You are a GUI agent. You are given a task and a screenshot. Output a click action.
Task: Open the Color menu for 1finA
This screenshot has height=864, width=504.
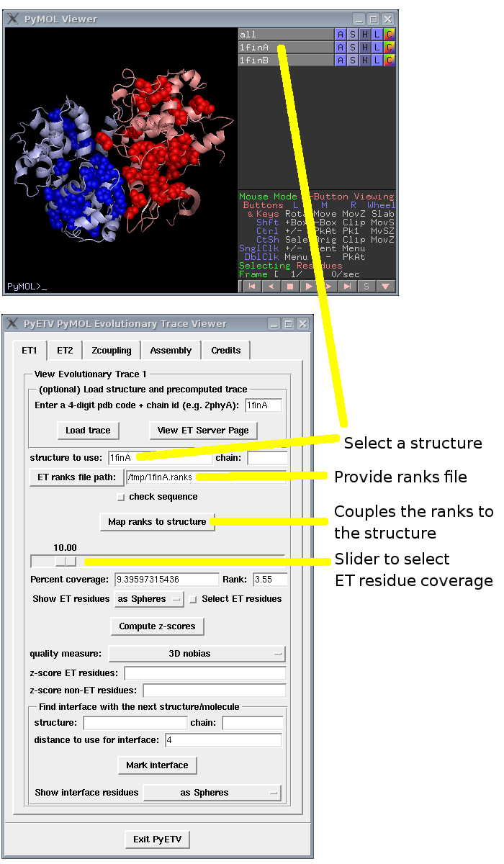(390, 48)
